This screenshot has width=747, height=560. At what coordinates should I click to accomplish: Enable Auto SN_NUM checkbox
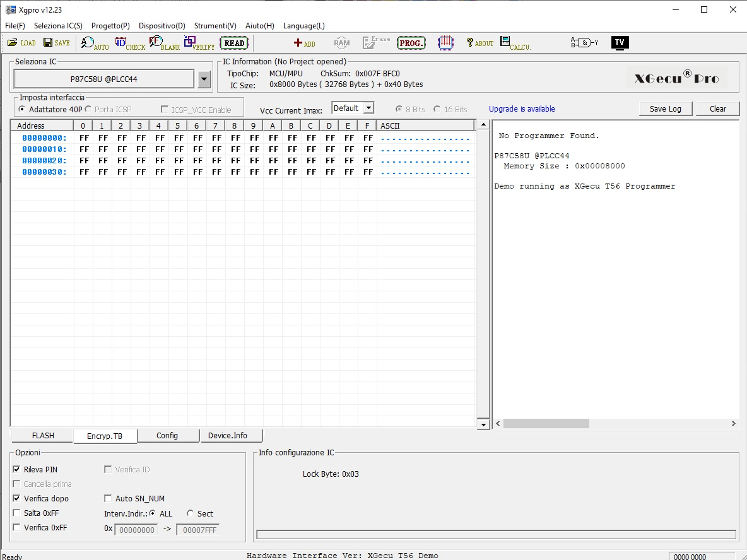pos(108,499)
